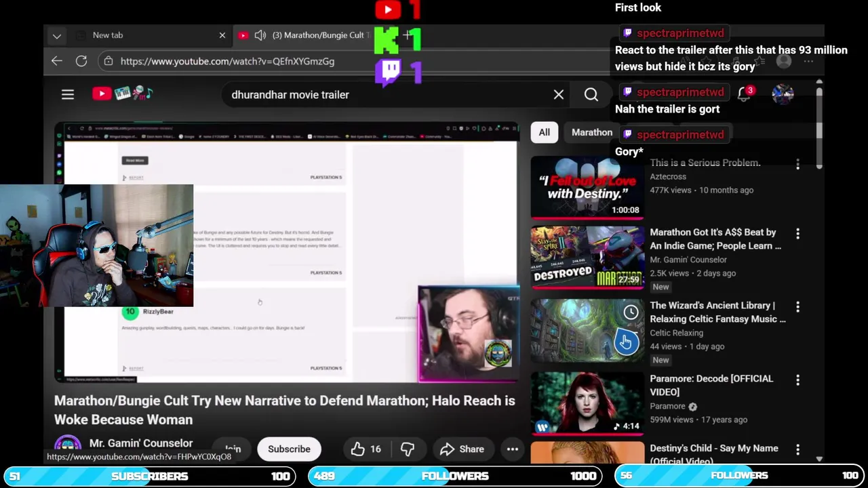
Task: Open Paramore Decode video thumbnail
Action: point(587,403)
